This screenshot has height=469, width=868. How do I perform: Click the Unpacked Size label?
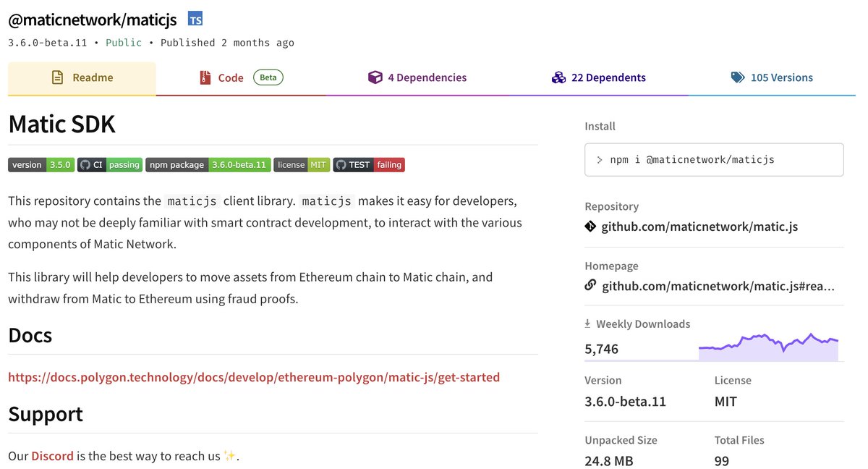(621, 440)
